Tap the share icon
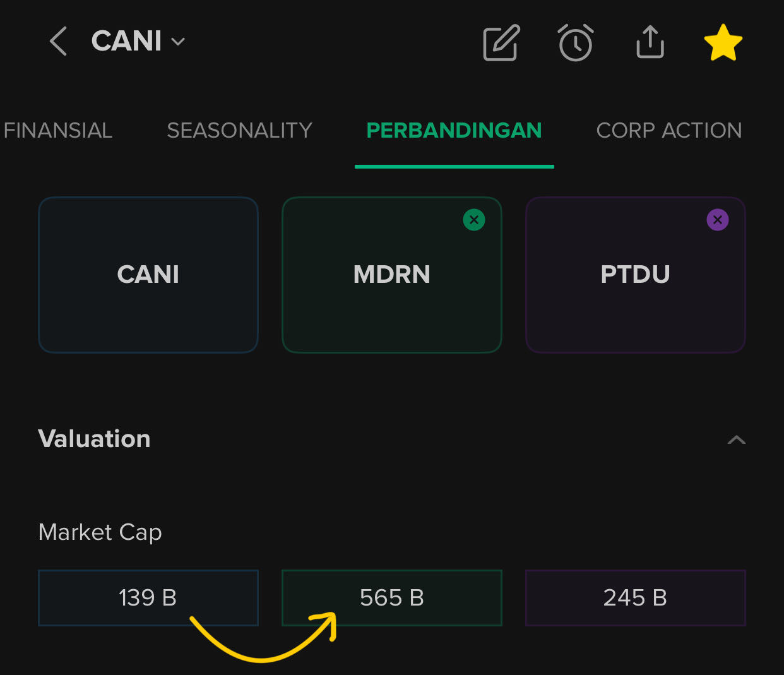This screenshot has width=784, height=675. click(650, 42)
